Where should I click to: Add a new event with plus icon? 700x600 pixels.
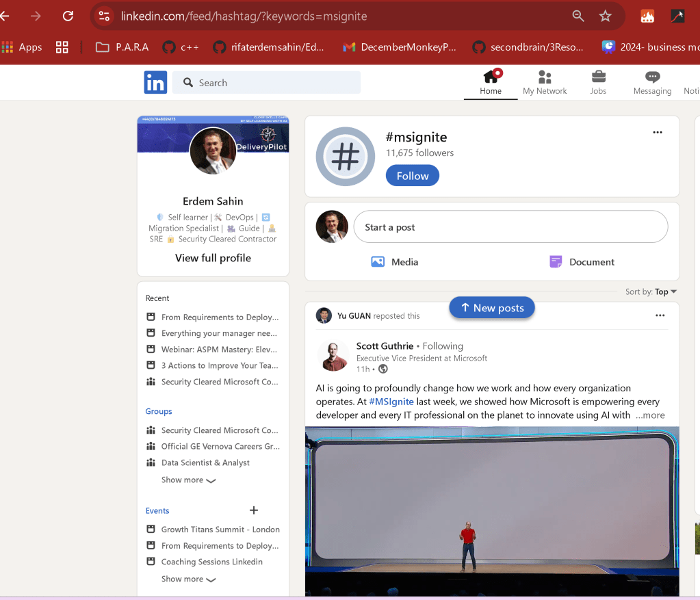coord(254,510)
